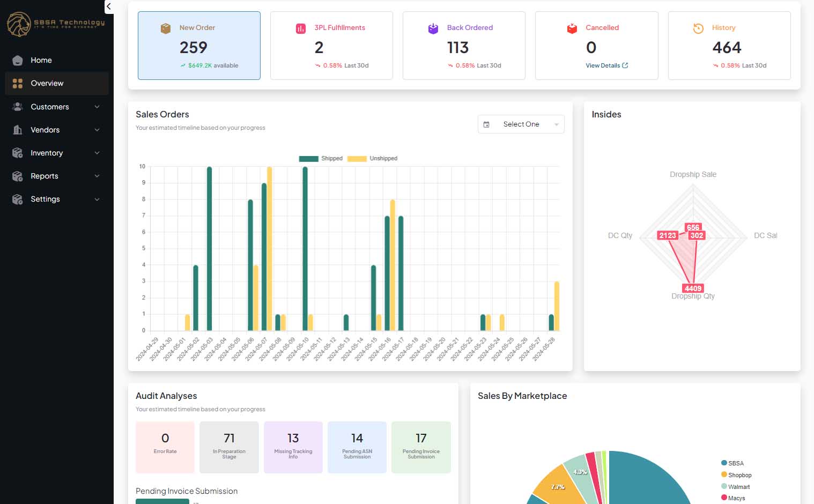Click the 302 radar chart data label
The width and height of the screenshot is (814, 504).
pyautogui.click(x=697, y=235)
